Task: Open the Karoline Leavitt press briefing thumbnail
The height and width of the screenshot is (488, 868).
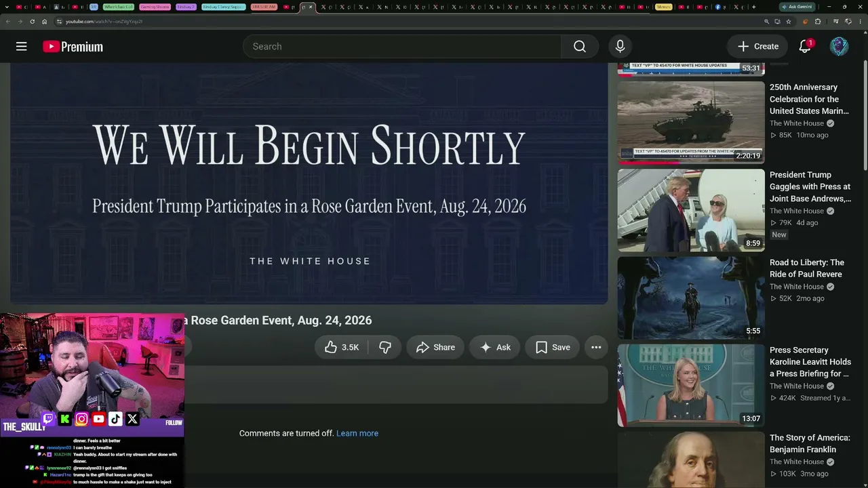Action: [x=691, y=385]
